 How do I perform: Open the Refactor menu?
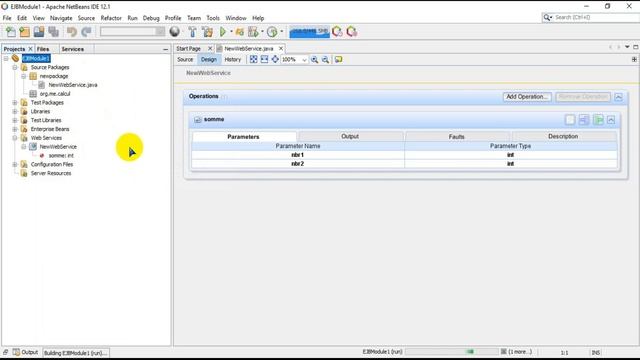pyautogui.click(x=111, y=18)
